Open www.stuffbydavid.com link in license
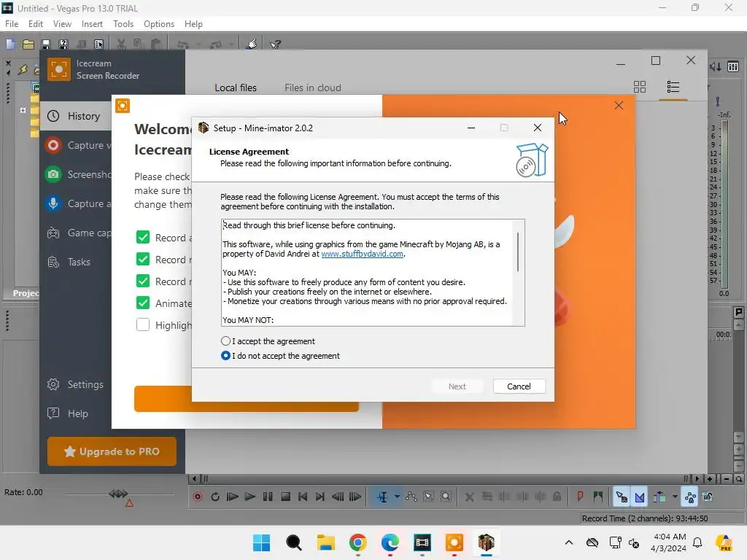Image resolution: width=747 pixels, height=560 pixels. [x=362, y=254]
